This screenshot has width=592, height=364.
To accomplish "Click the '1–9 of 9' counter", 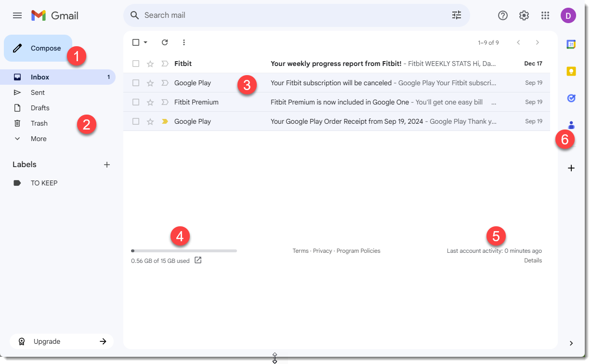I will (488, 43).
